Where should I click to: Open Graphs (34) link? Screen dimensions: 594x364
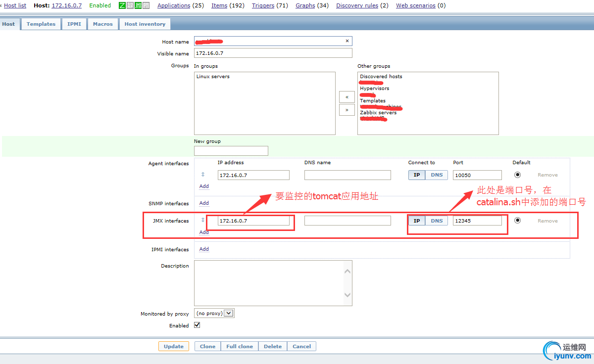coord(305,5)
